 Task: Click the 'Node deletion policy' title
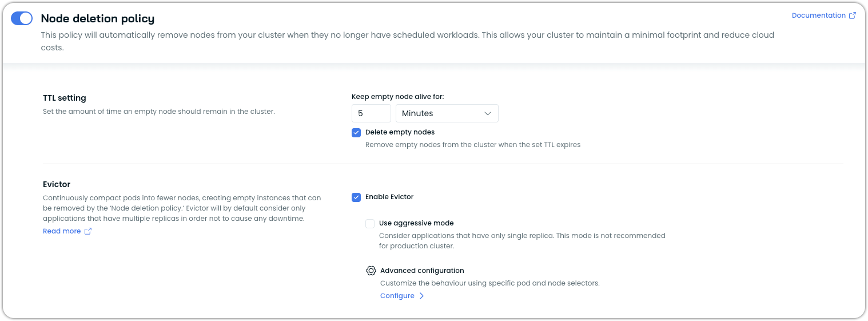pos(98,18)
